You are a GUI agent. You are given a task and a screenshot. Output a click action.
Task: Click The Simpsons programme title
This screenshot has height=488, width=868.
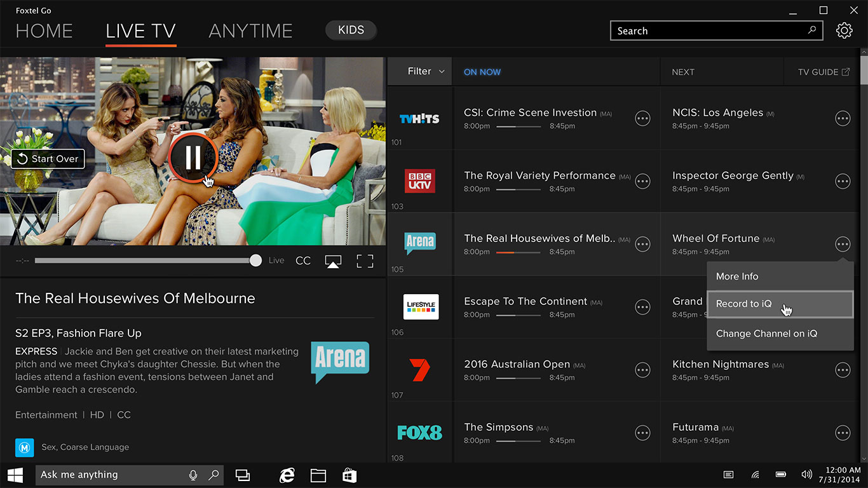pos(499,427)
